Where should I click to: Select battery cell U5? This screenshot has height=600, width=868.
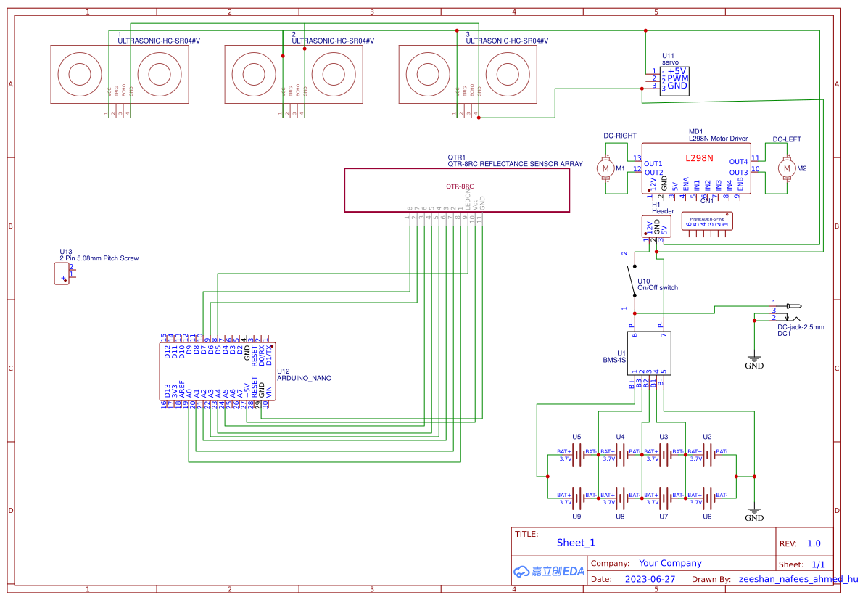point(576,455)
